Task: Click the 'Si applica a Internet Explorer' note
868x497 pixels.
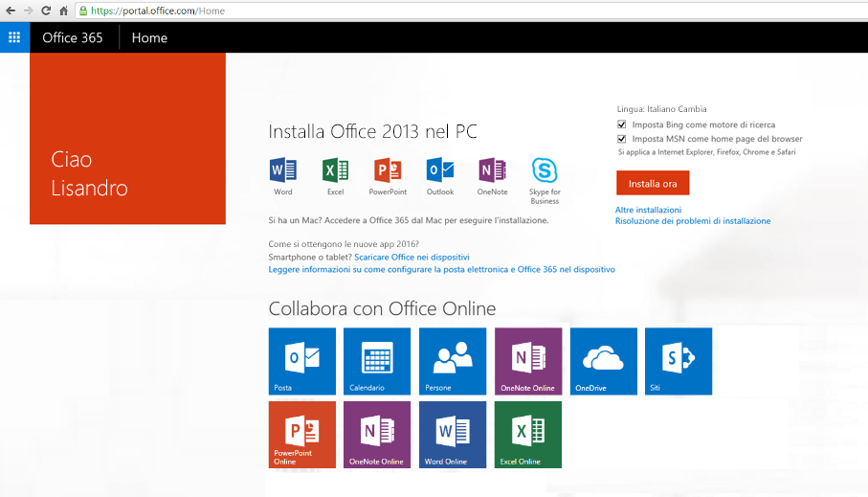Action: (x=707, y=152)
